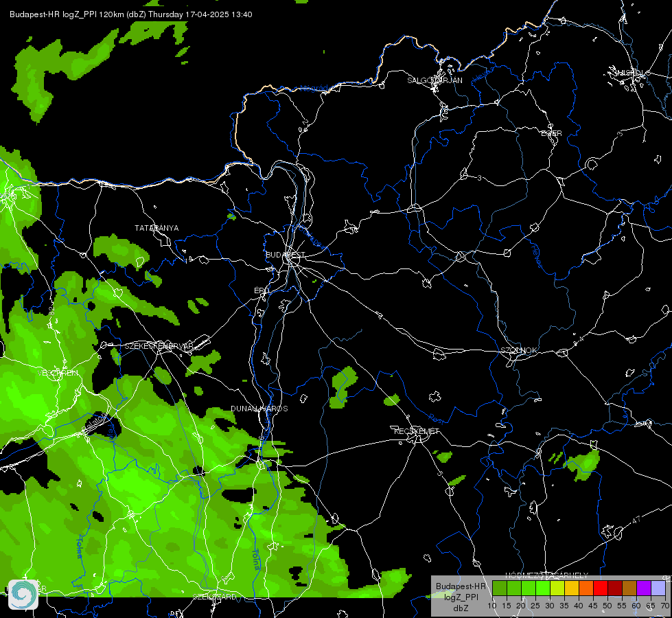
Task: Click the TATABANYA city label
Action: tap(157, 228)
